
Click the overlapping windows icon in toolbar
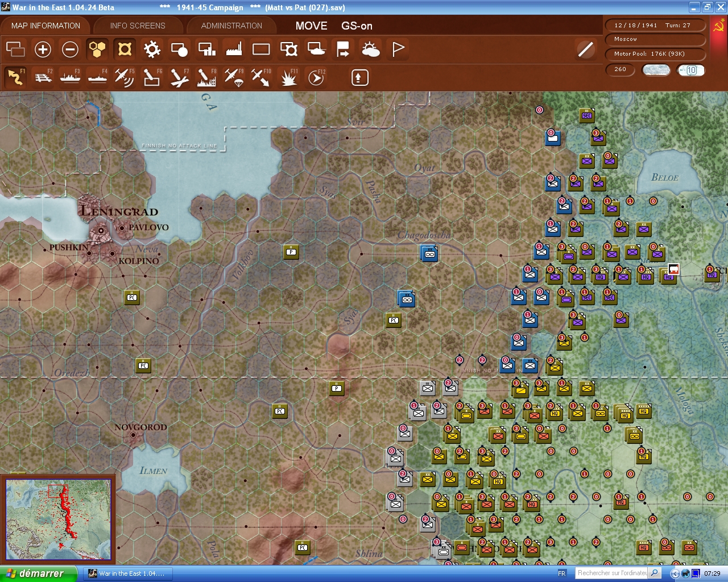tap(15, 49)
